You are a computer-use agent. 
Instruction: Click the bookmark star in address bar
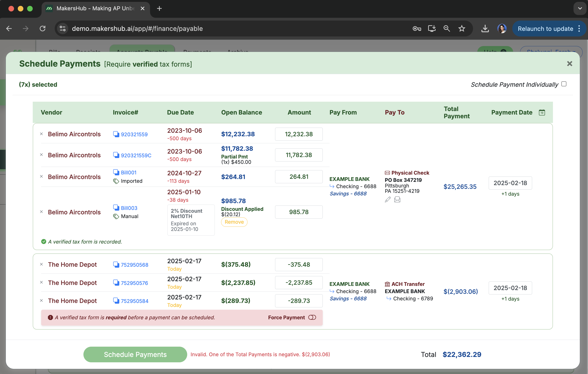[x=462, y=29]
